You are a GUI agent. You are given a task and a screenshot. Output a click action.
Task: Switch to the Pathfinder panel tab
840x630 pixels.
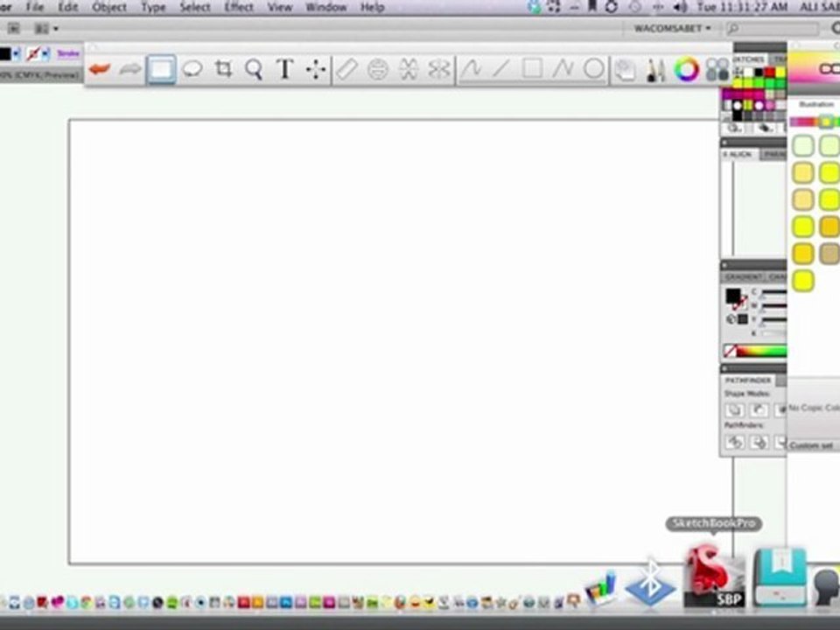point(747,380)
